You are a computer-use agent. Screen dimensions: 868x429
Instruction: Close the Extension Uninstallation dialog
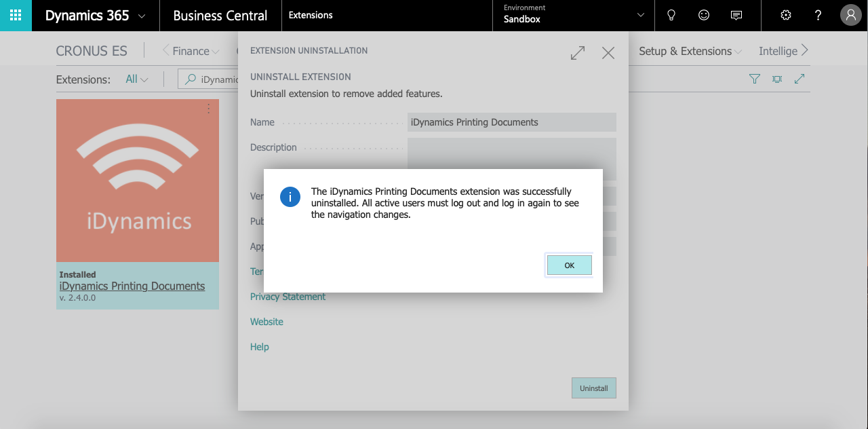click(608, 53)
